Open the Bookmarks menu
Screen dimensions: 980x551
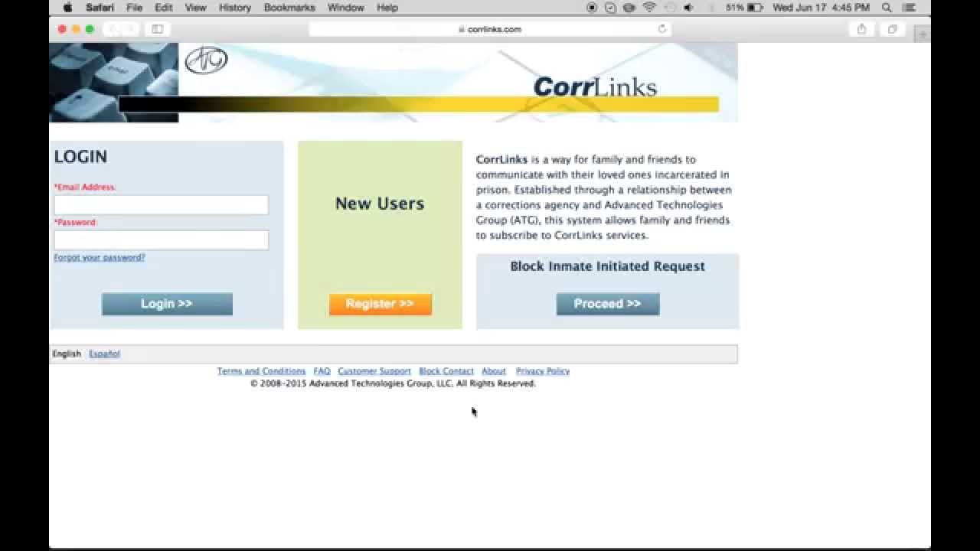[289, 8]
